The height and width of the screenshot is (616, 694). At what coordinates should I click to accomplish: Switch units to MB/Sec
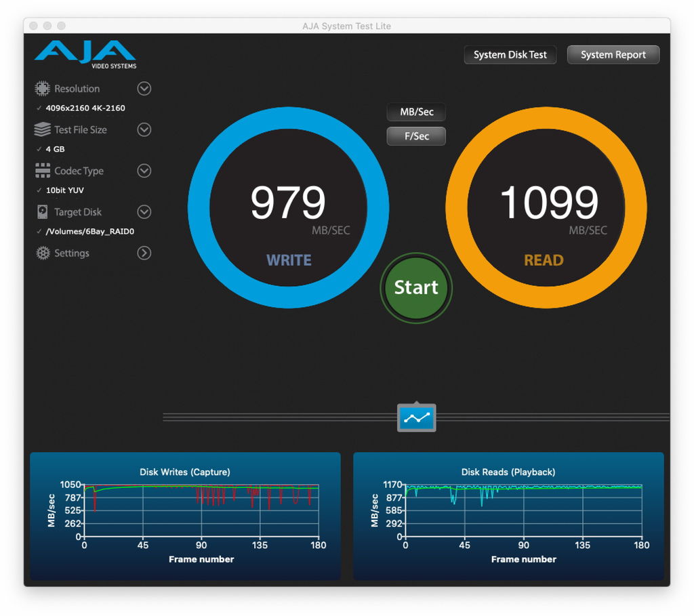click(x=416, y=112)
